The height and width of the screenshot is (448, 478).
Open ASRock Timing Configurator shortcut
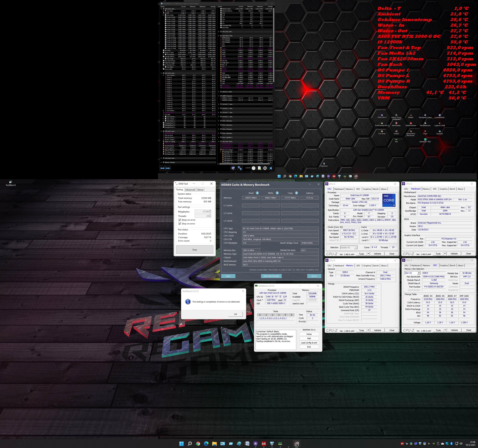point(396,117)
